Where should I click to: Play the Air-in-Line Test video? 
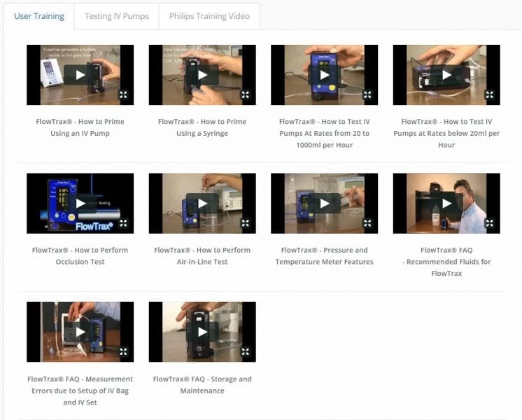pos(202,204)
